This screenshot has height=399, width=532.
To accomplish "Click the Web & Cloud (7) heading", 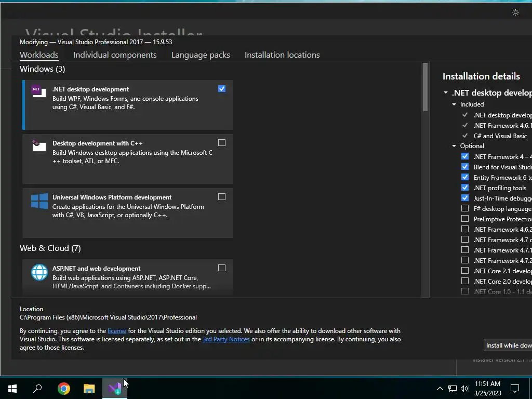I will point(50,248).
